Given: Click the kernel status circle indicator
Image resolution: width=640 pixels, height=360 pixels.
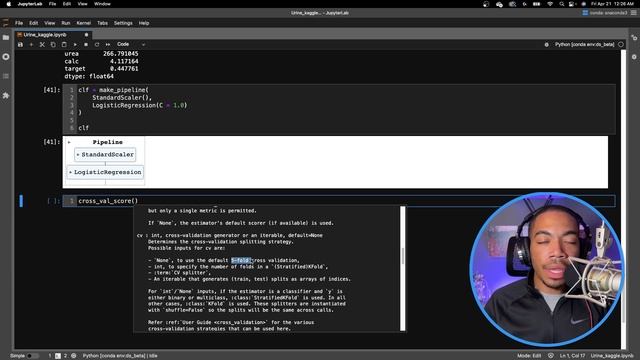Looking at the screenshot, I should tap(621, 44).
